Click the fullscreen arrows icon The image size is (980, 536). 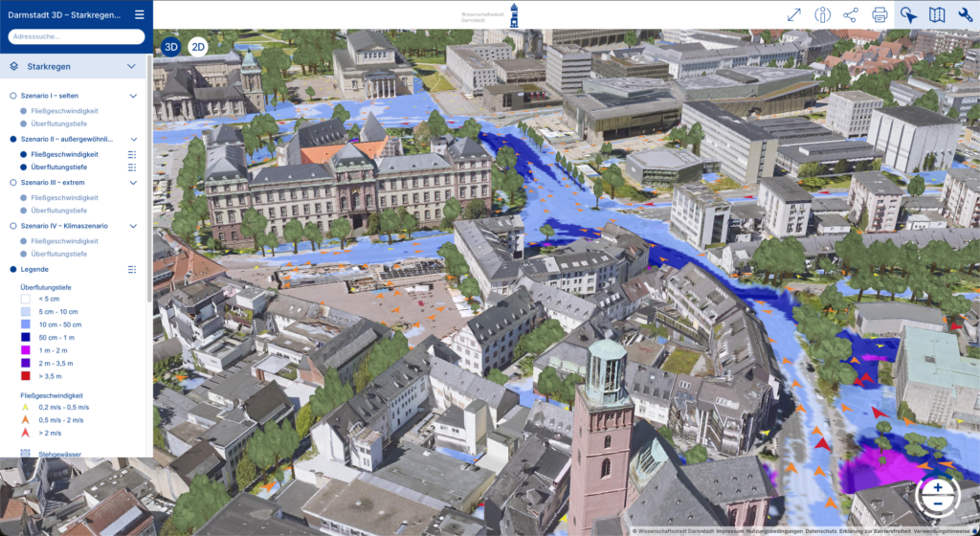point(793,14)
